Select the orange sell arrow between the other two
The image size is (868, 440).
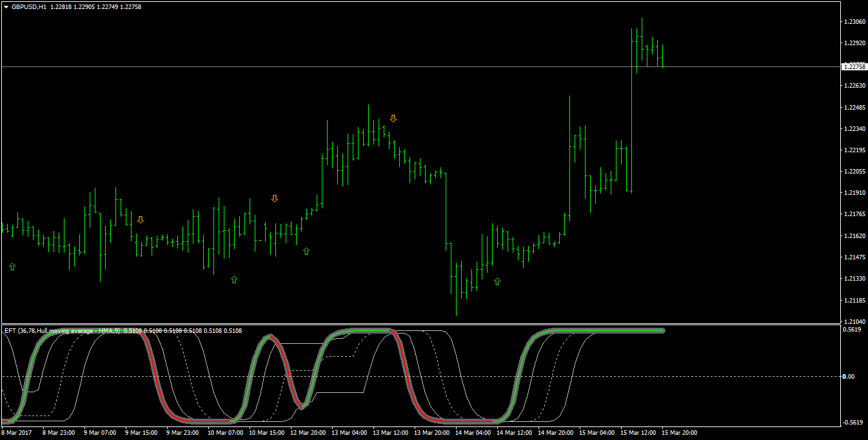[x=275, y=198]
